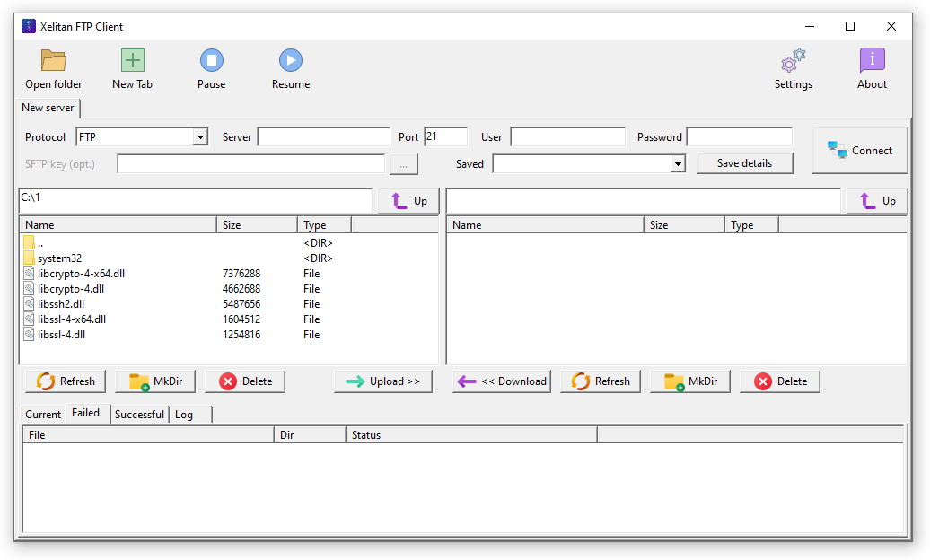
Task: Switch to the Log tab
Action: (189, 414)
